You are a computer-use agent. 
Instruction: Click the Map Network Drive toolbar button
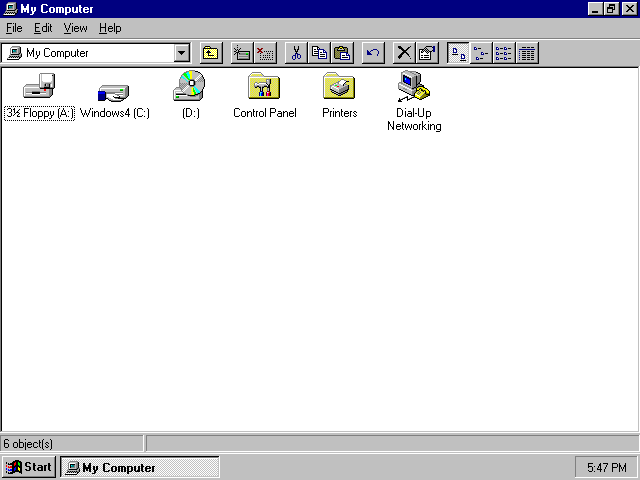pyautogui.click(x=242, y=53)
